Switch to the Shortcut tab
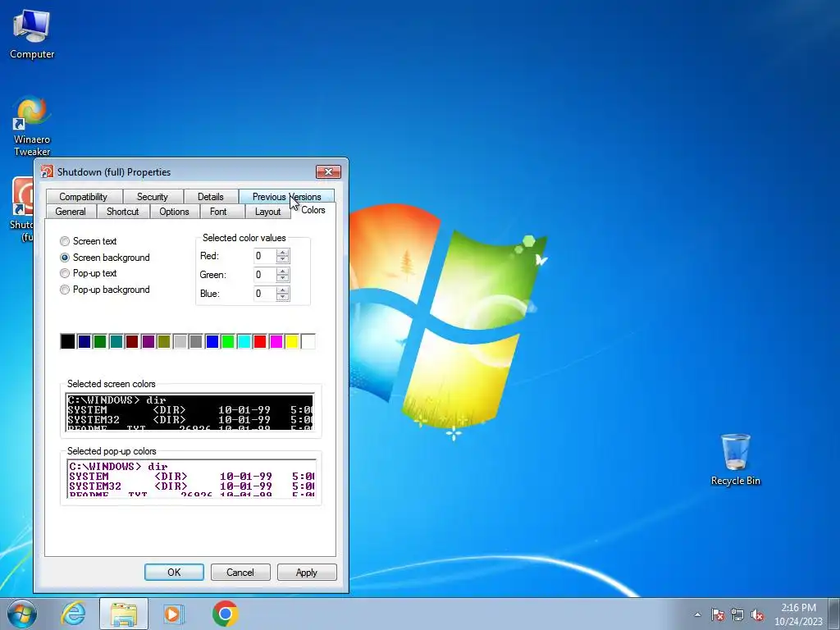The height and width of the screenshot is (630, 840). coord(123,212)
